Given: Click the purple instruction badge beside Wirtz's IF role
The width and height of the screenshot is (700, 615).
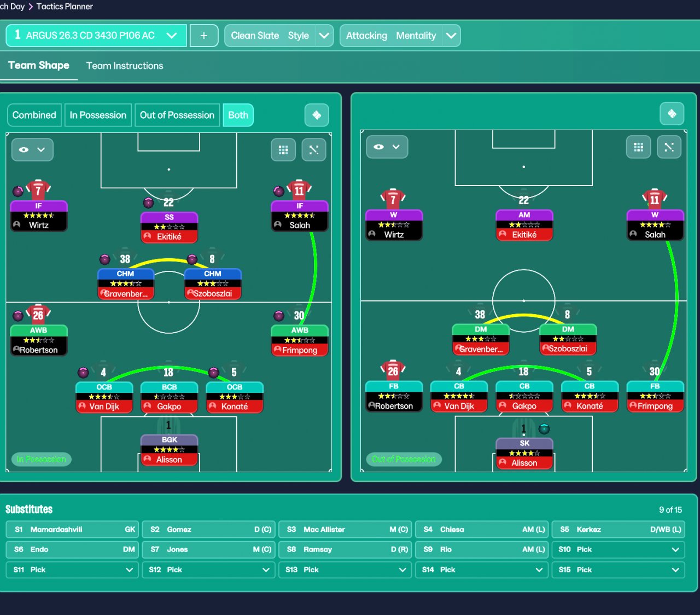Looking at the screenshot, I should (18, 192).
